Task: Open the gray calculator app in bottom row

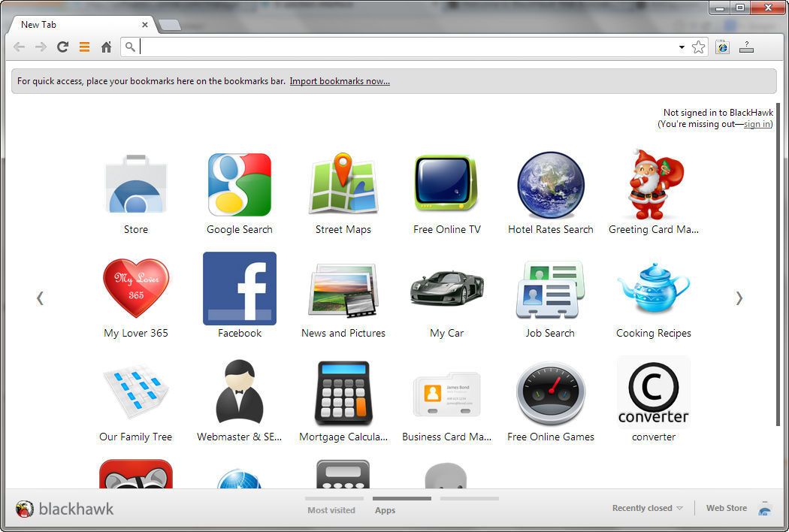Action: pyautogui.click(x=343, y=473)
